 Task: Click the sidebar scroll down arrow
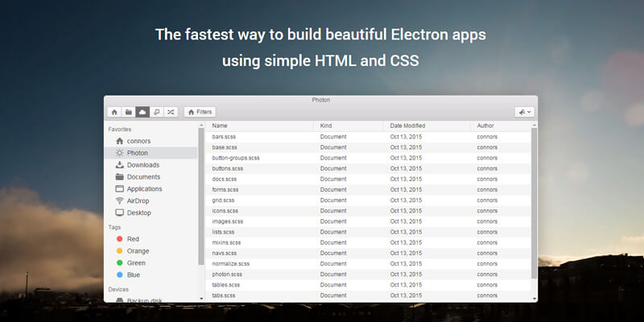(x=201, y=298)
